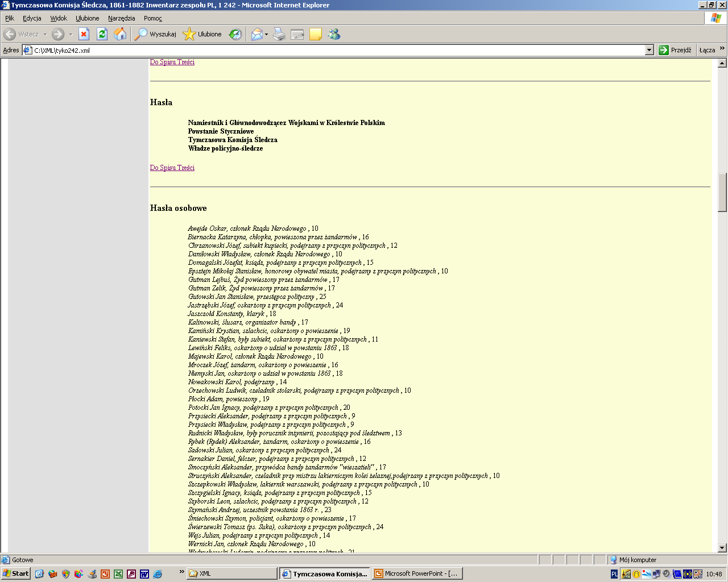Viewport: 728px width, 582px height.
Task: Open the address bar dropdown list
Action: click(x=650, y=50)
